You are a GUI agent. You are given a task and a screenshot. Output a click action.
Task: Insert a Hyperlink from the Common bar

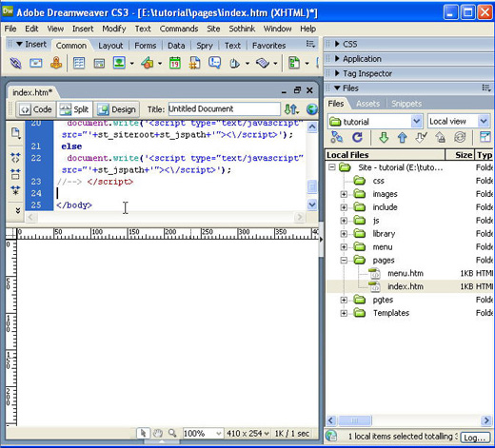tap(15, 63)
